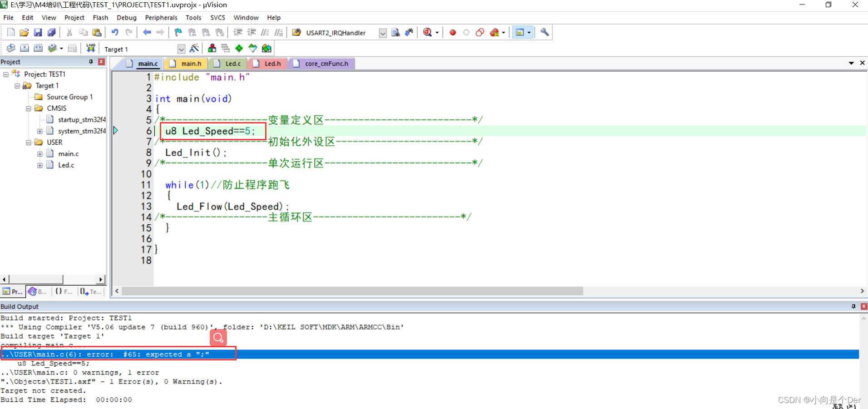Open the USART2_IRQHandler search dropdown

pyautogui.click(x=383, y=33)
